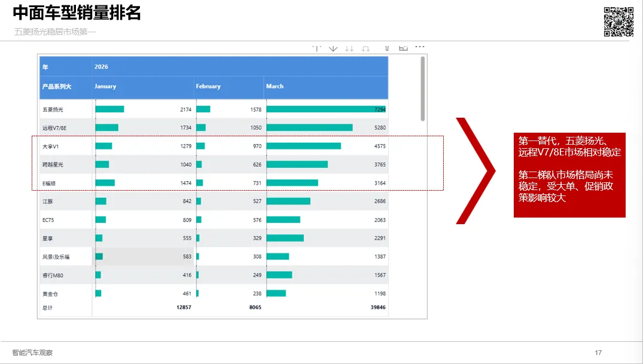Select the 睿行M80 row label

53,276
